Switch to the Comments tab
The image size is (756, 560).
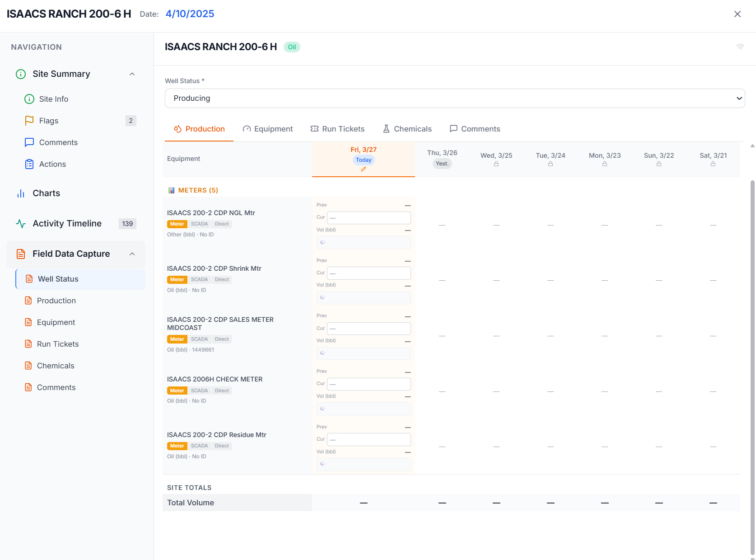click(x=475, y=129)
